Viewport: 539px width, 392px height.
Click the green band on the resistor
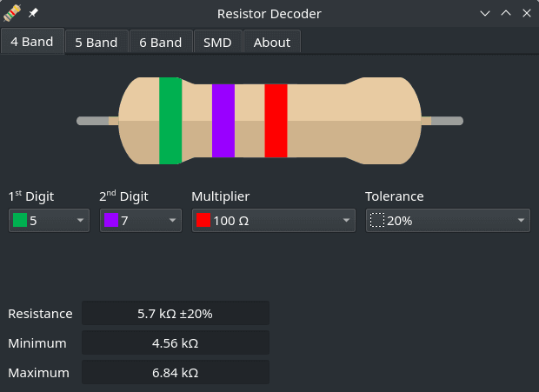tap(170, 121)
